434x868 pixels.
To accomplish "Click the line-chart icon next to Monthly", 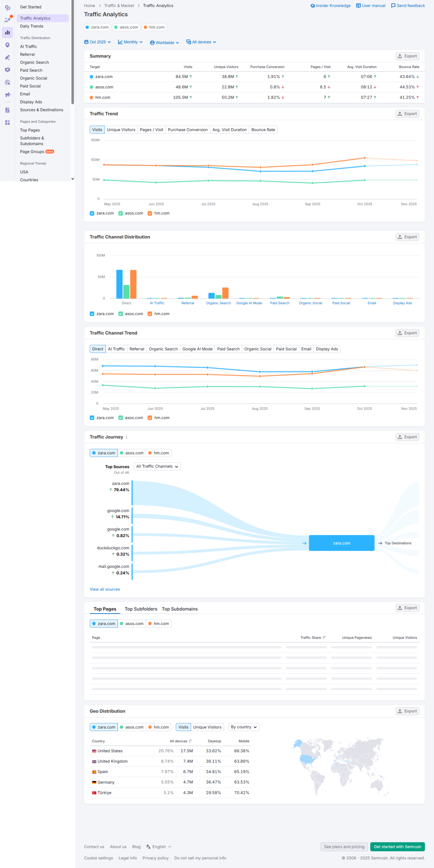I will 120,42.
